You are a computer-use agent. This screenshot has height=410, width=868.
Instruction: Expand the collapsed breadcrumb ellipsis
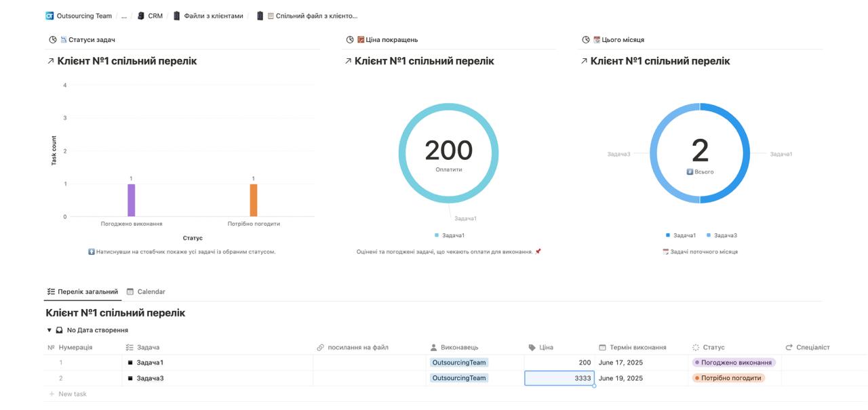pos(124,16)
